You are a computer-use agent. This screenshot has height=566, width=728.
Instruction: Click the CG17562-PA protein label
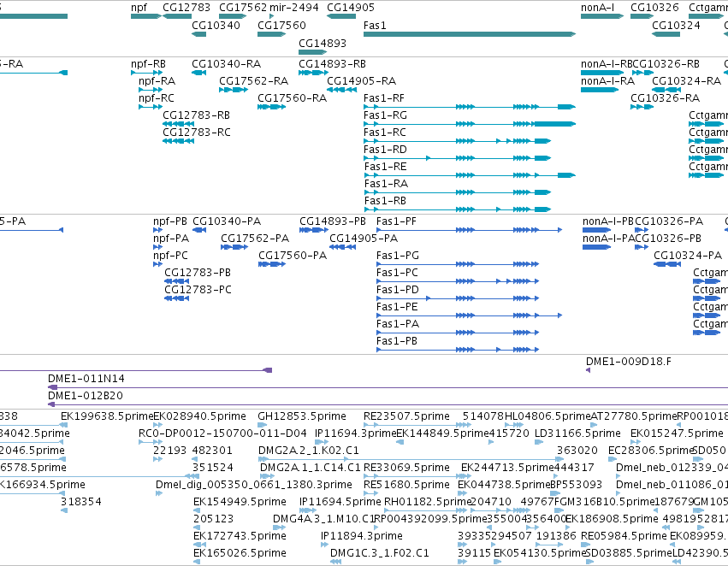click(x=255, y=239)
